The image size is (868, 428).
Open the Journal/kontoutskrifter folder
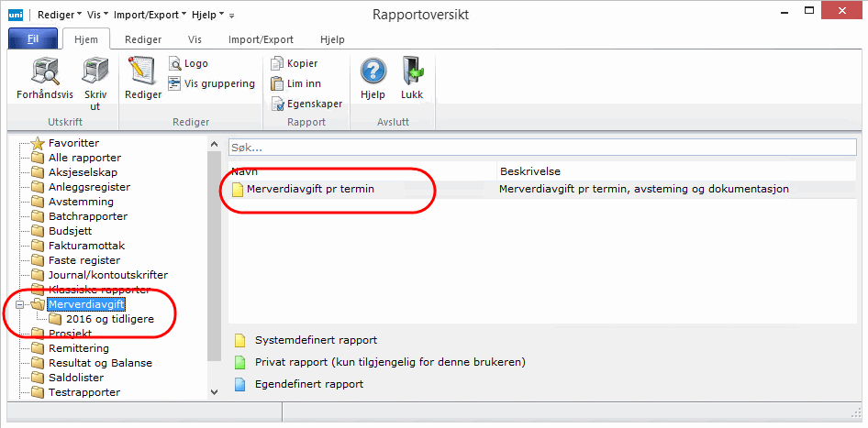100,275
